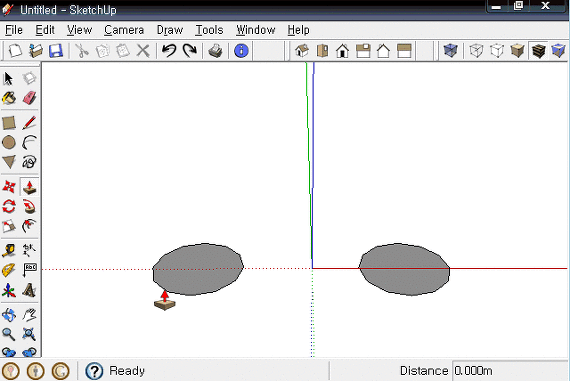Switch to Back view house outline
This screenshot has width=570, height=381.
point(384,51)
